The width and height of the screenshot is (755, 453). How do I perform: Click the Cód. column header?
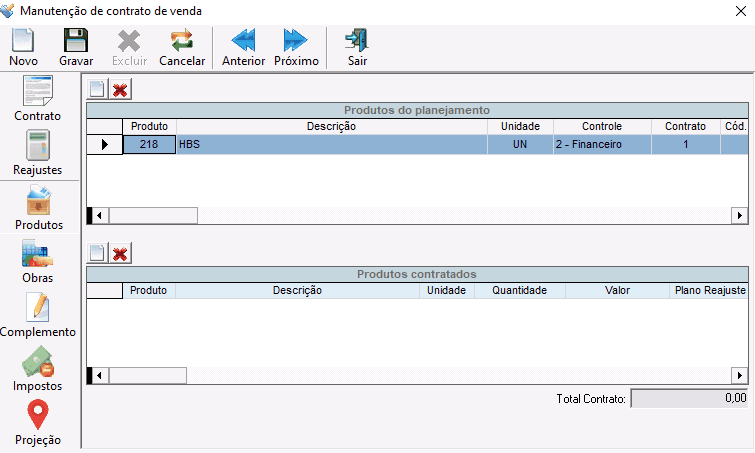point(735,127)
